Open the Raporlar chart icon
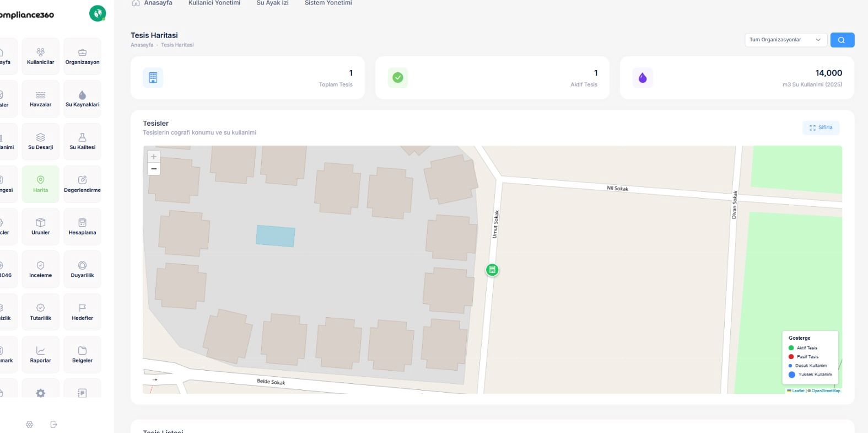The height and width of the screenshot is (433, 868). 40,351
